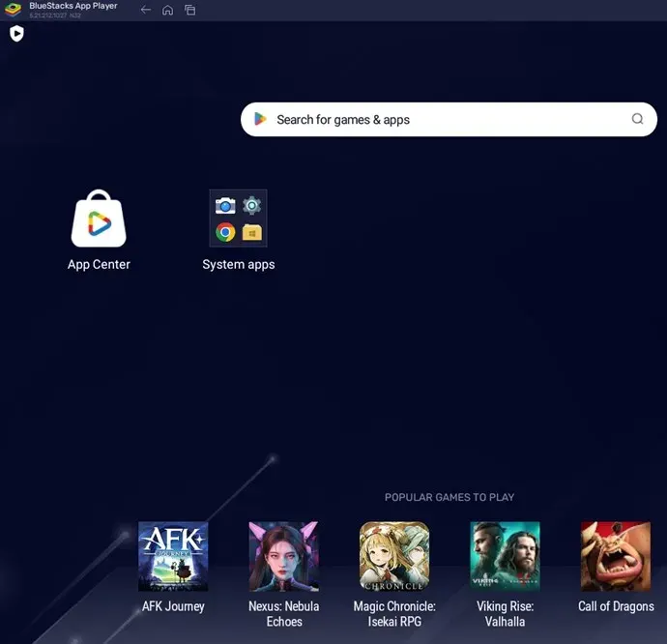Open the Media Manager folder icon

(x=252, y=233)
